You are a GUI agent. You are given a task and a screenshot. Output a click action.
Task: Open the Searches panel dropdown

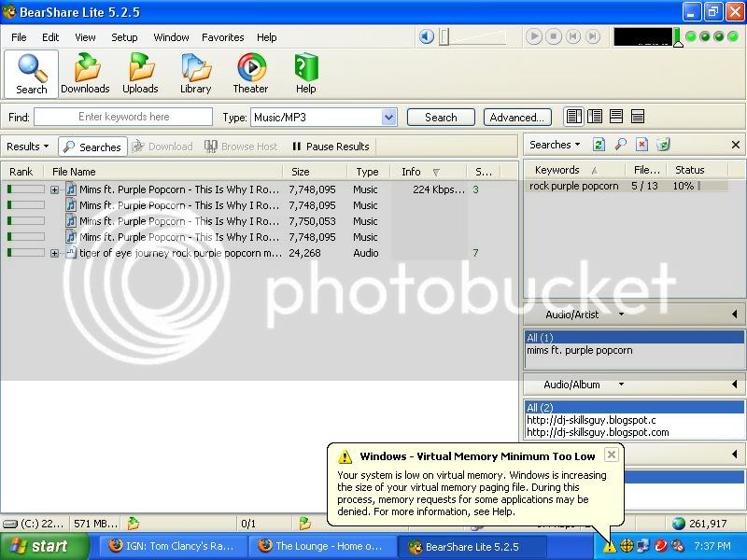coord(555,145)
